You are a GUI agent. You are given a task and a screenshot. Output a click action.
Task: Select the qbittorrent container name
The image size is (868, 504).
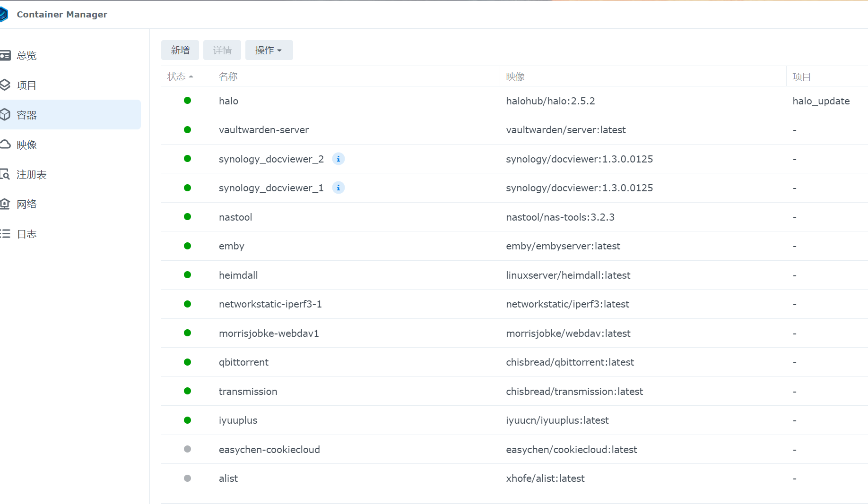coord(243,362)
